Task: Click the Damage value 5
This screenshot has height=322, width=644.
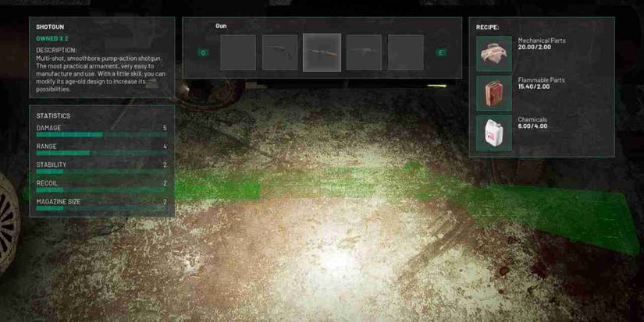Action: coord(165,128)
